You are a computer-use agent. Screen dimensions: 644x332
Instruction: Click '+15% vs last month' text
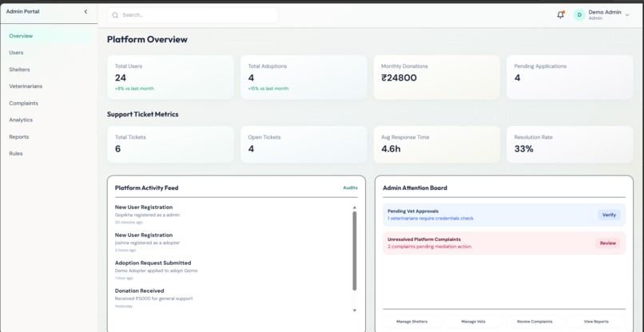(268, 89)
